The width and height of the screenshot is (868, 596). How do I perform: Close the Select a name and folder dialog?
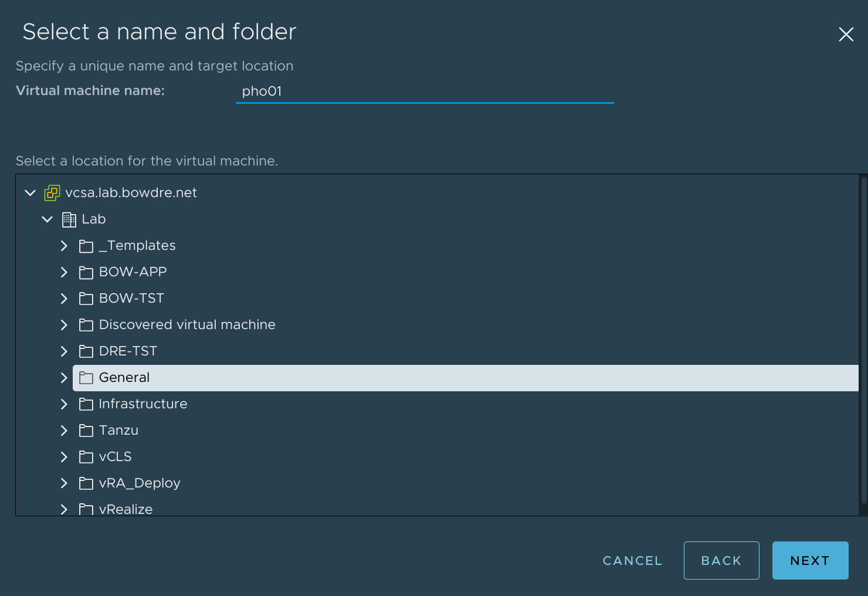(x=846, y=35)
